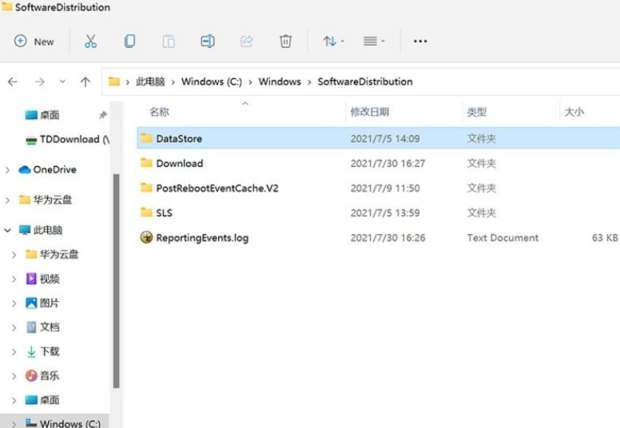Select Windows folder in the breadcrumb
620x428 pixels.
(280, 81)
